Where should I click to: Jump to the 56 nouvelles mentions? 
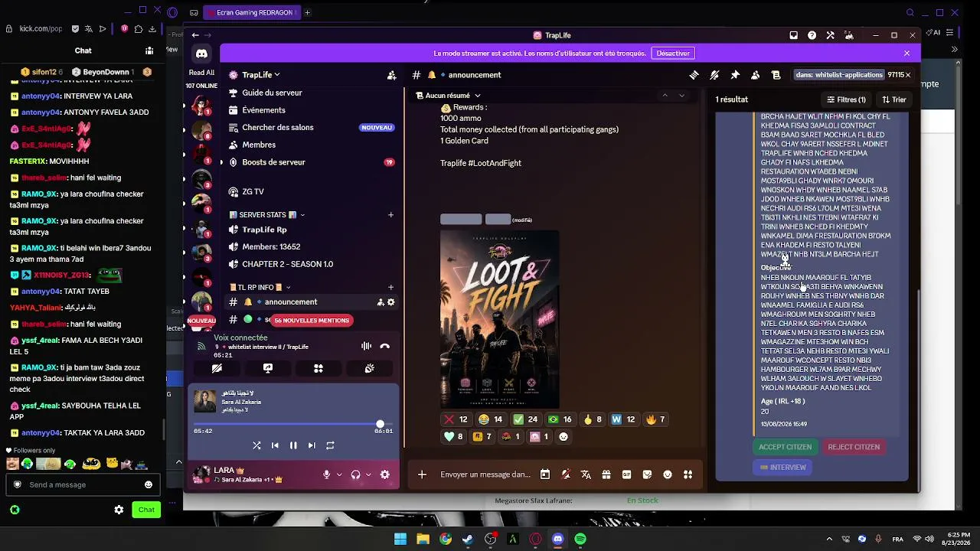tap(312, 321)
